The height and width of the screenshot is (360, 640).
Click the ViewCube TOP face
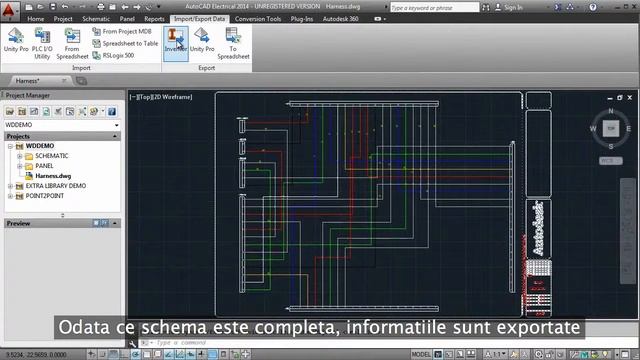tap(611, 128)
